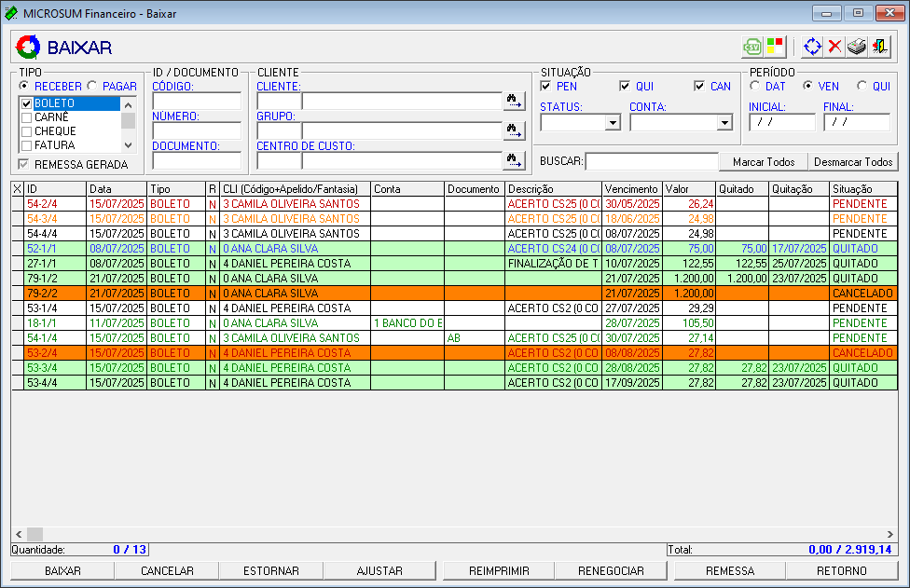The image size is (910, 588).
Task: Open the client search binoculars icon
Action: tap(514, 101)
